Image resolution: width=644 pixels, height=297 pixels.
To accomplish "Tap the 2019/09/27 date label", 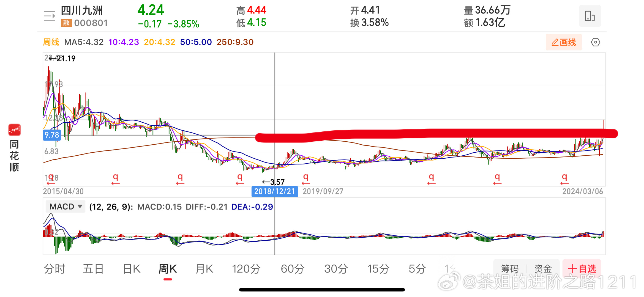I will pyautogui.click(x=323, y=191).
